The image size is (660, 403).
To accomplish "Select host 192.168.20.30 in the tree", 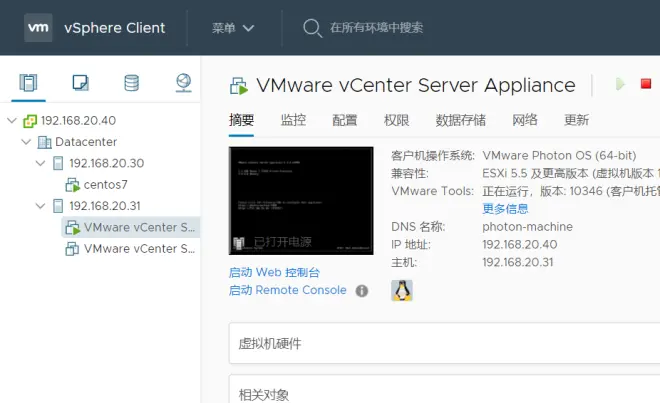I will 106,163.
